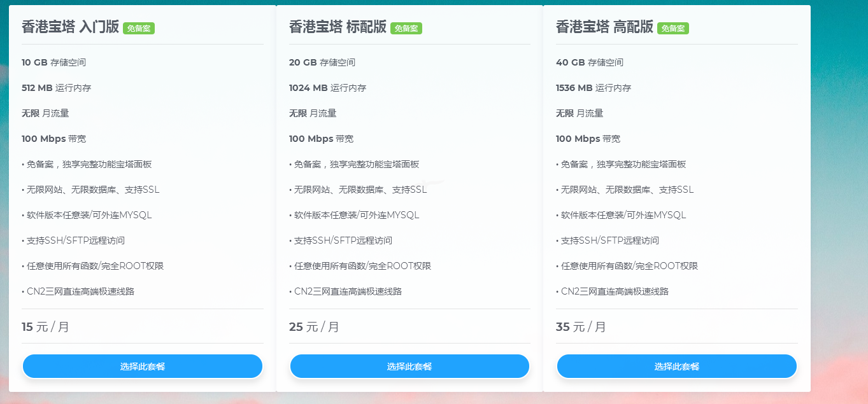Viewport: 868px width, 404px height.
Task: Select the 20 GB 存储空间 text
Action: (x=322, y=62)
